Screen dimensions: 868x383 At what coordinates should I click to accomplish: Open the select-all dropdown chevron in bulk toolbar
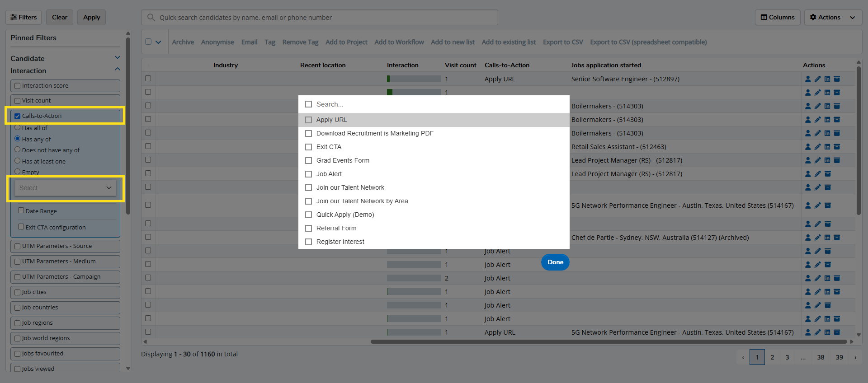[x=158, y=42]
